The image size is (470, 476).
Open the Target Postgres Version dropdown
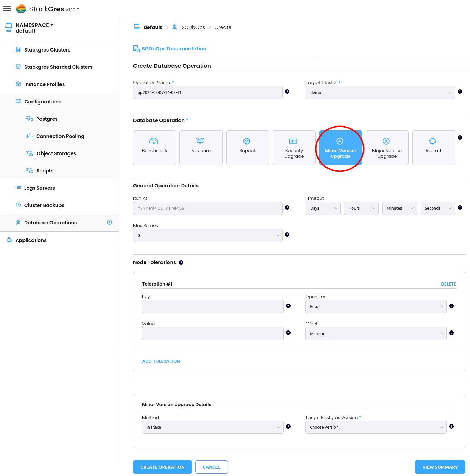[376, 427]
